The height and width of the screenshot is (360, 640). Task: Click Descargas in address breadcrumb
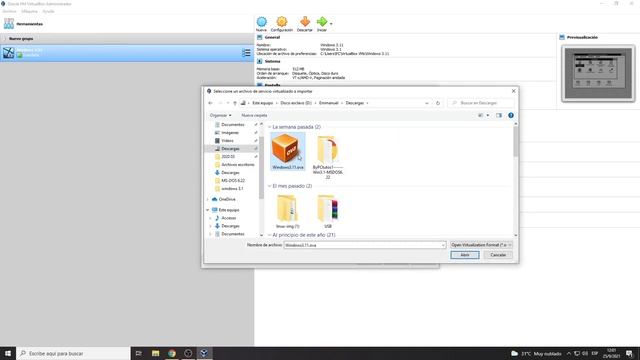click(x=355, y=103)
